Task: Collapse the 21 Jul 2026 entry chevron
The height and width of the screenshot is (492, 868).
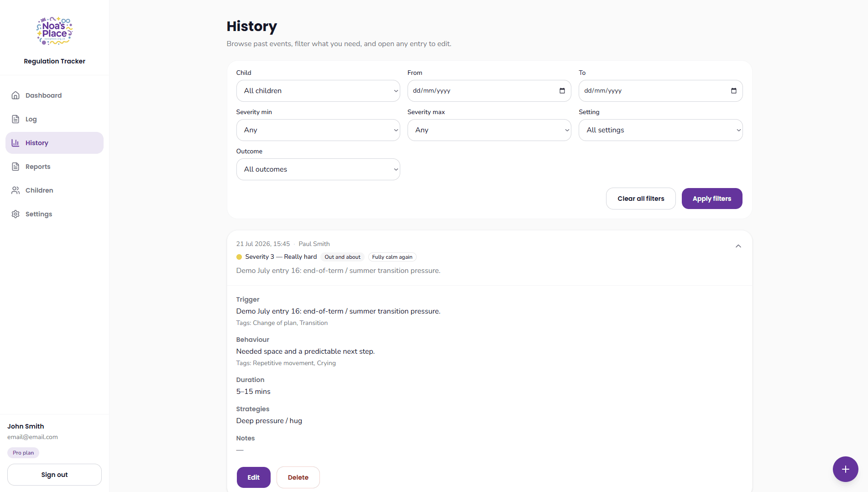Action: click(738, 246)
